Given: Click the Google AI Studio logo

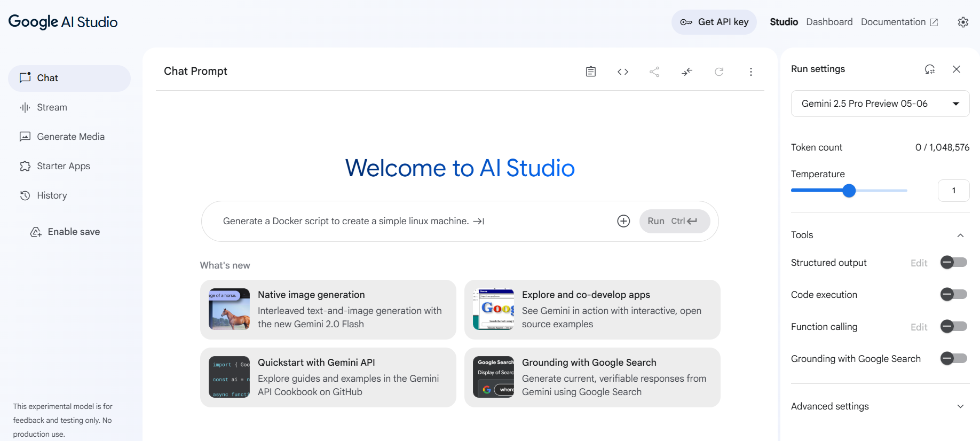Looking at the screenshot, I should pyautogui.click(x=63, y=22).
